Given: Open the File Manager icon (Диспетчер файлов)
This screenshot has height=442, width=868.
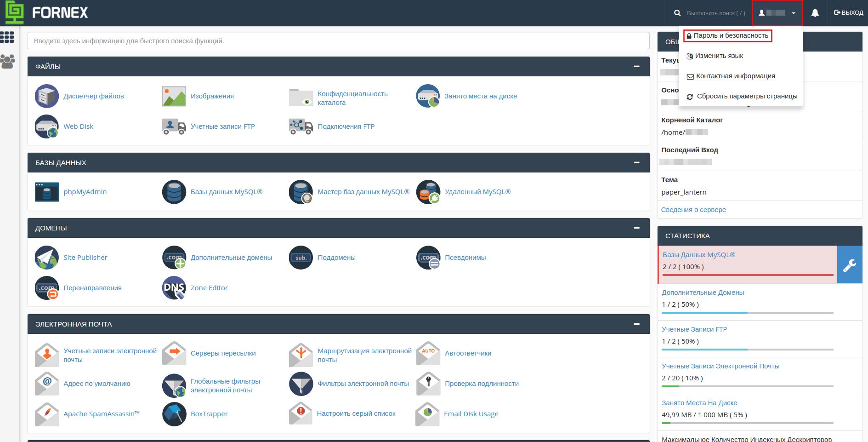Looking at the screenshot, I should [47, 96].
